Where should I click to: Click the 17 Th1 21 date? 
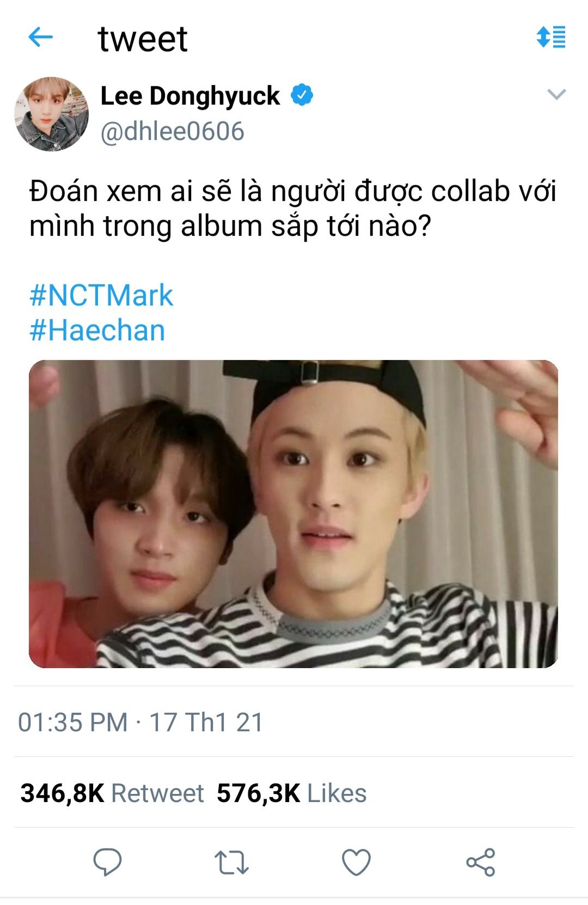click(206, 723)
